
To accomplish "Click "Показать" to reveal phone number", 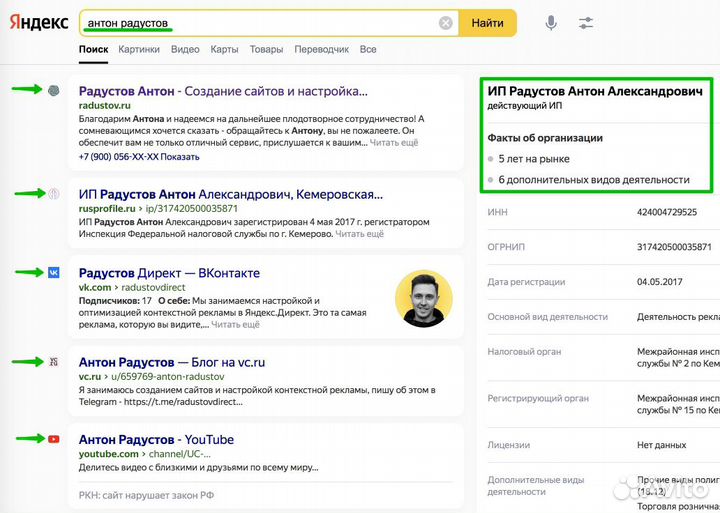I will click(x=180, y=157).
